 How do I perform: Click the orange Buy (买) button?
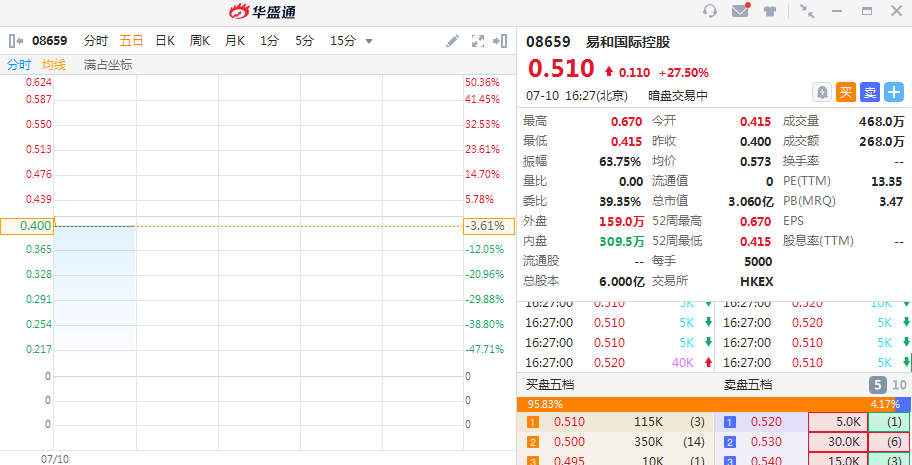(x=846, y=92)
